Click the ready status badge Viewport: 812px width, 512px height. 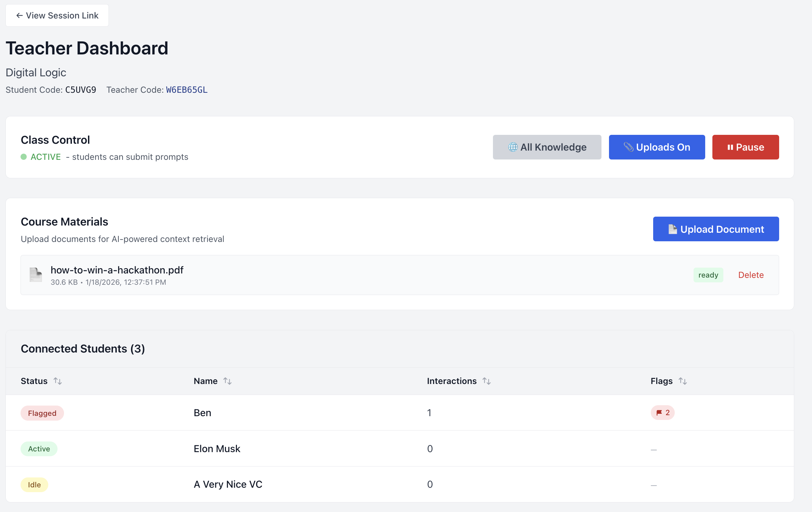click(708, 275)
